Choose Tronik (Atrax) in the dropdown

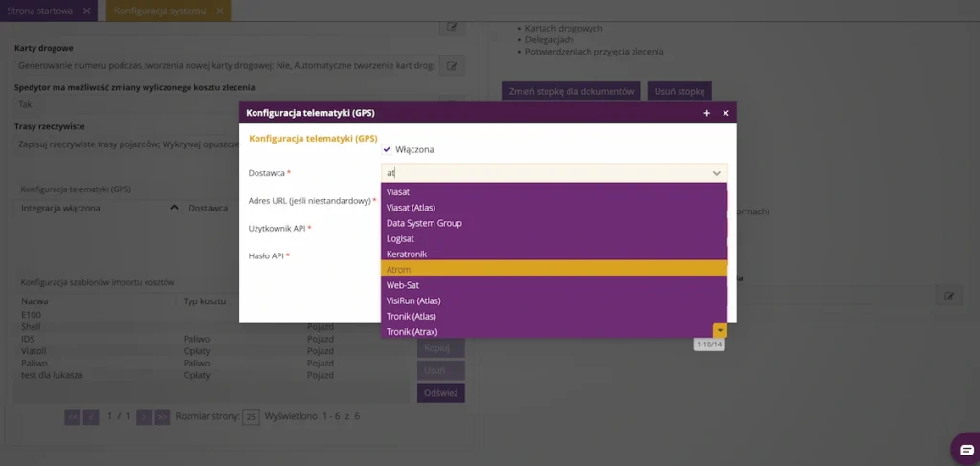(547, 332)
